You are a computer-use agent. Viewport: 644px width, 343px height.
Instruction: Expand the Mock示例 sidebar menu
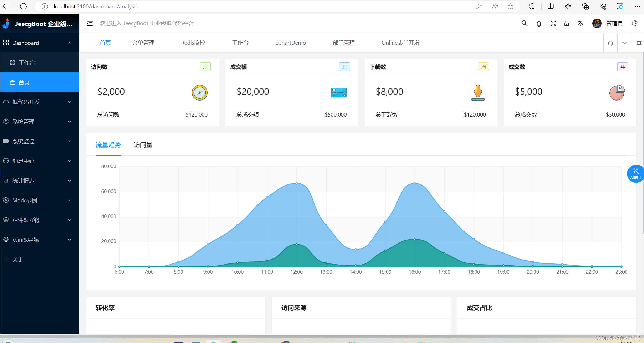[x=40, y=200]
